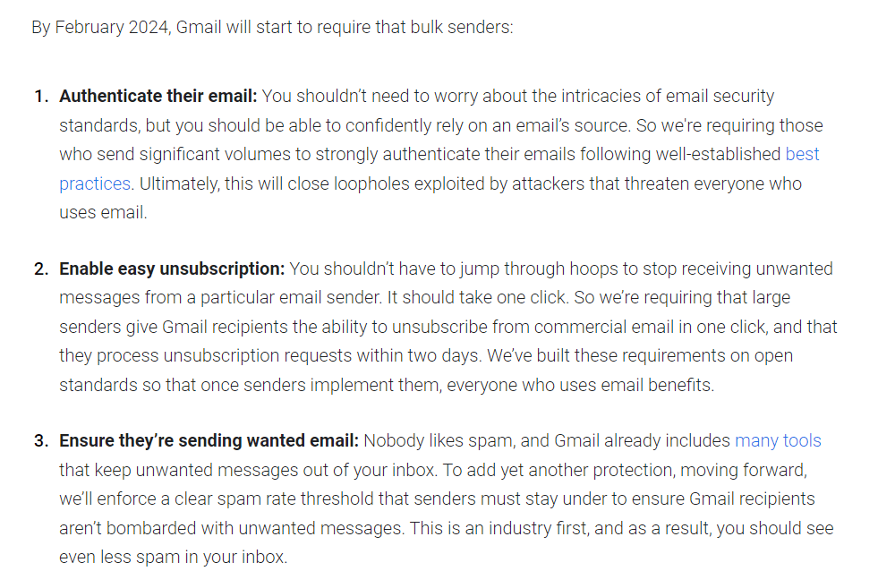Open the "many tools" hyperlink
This screenshot has height=588, width=878.
pyautogui.click(x=777, y=440)
